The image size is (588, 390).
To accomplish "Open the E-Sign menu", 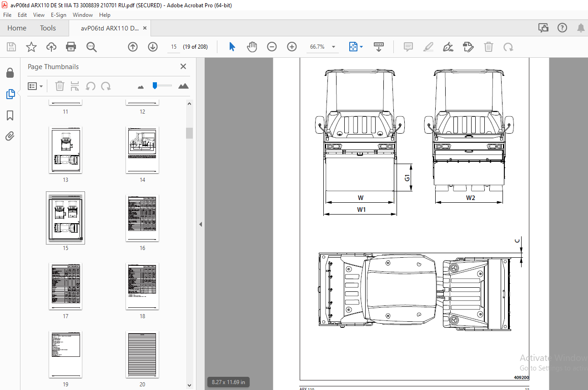I will tap(59, 15).
